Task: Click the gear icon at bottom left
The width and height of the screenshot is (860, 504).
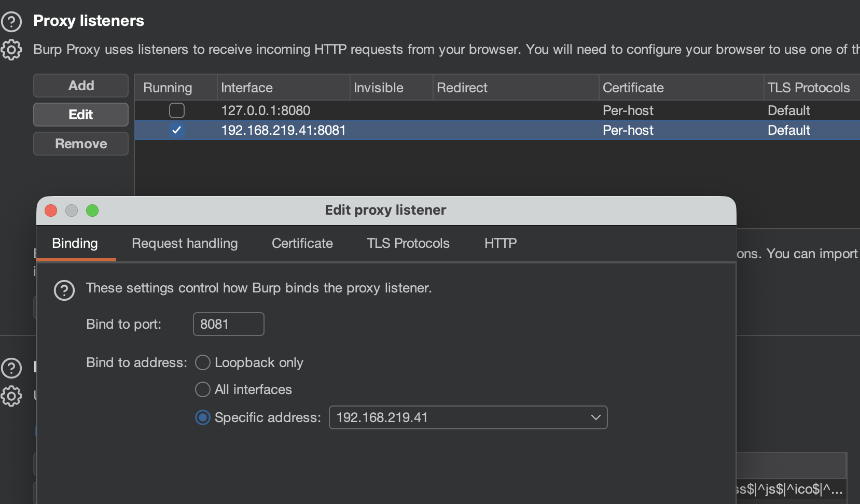Action: click(x=11, y=396)
